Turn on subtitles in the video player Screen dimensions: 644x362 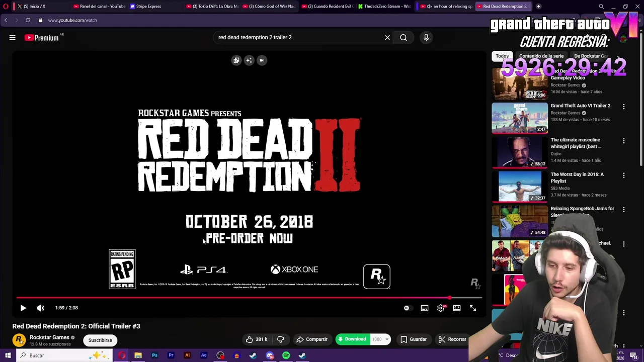coord(425,308)
